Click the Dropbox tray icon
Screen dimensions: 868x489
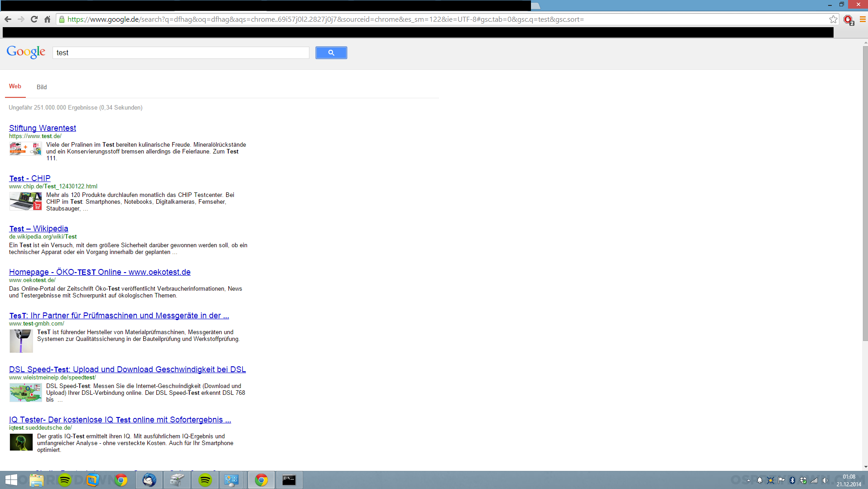tap(803, 480)
